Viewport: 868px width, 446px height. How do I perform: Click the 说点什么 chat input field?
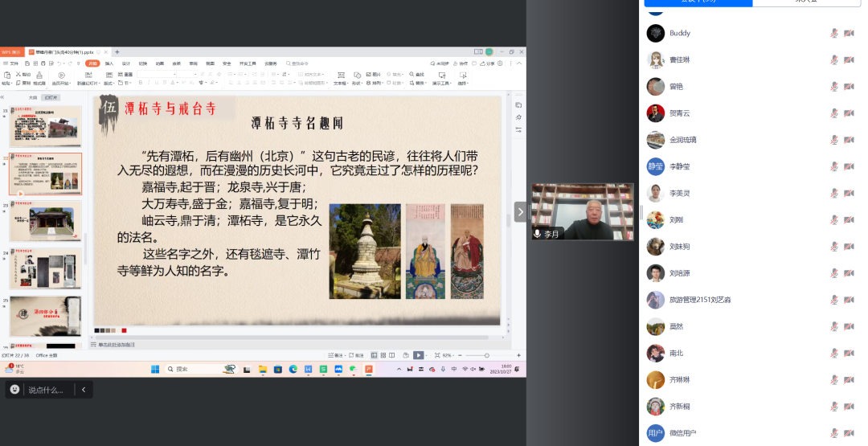coord(46,390)
